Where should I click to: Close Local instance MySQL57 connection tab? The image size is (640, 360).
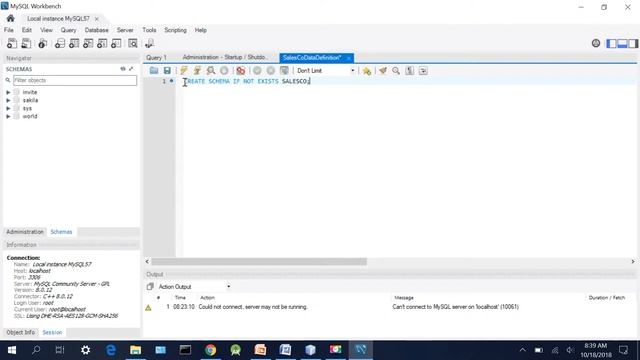point(97,19)
